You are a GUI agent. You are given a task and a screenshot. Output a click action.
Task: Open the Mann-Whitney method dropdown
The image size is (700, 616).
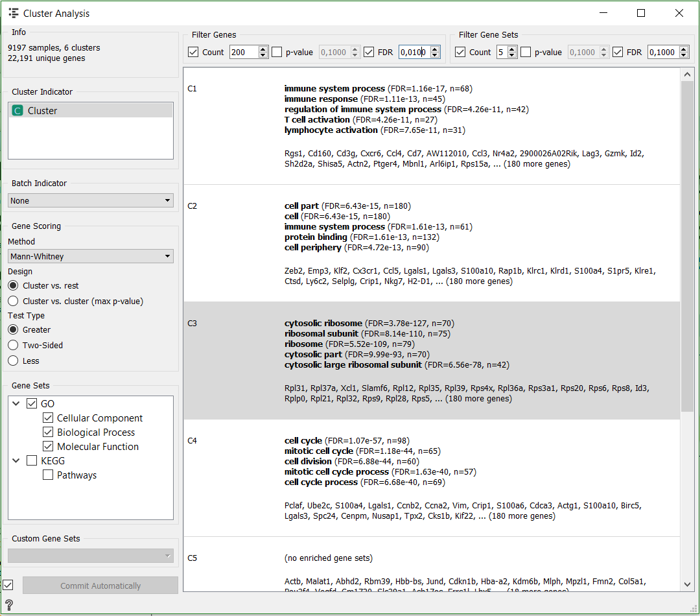click(91, 256)
